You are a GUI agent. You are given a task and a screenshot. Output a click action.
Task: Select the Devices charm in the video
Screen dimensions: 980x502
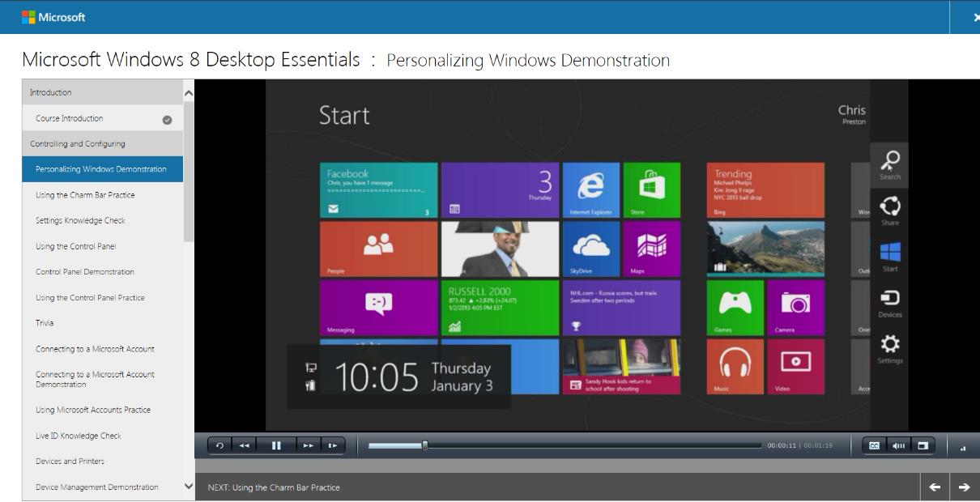pyautogui.click(x=890, y=302)
